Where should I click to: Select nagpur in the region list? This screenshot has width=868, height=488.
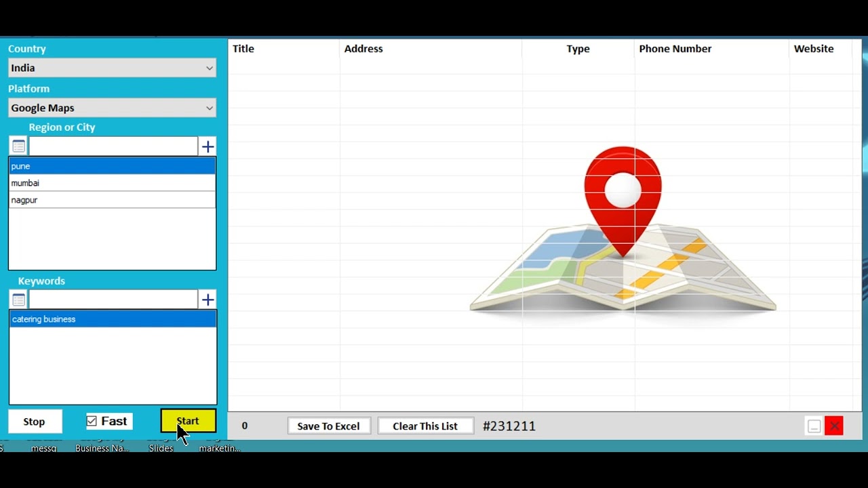point(113,200)
